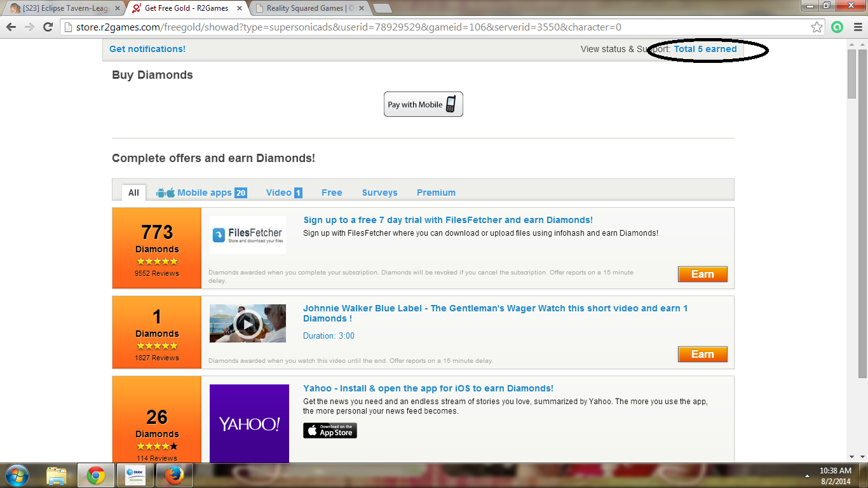Click the Total 5 earned link

coord(705,49)
